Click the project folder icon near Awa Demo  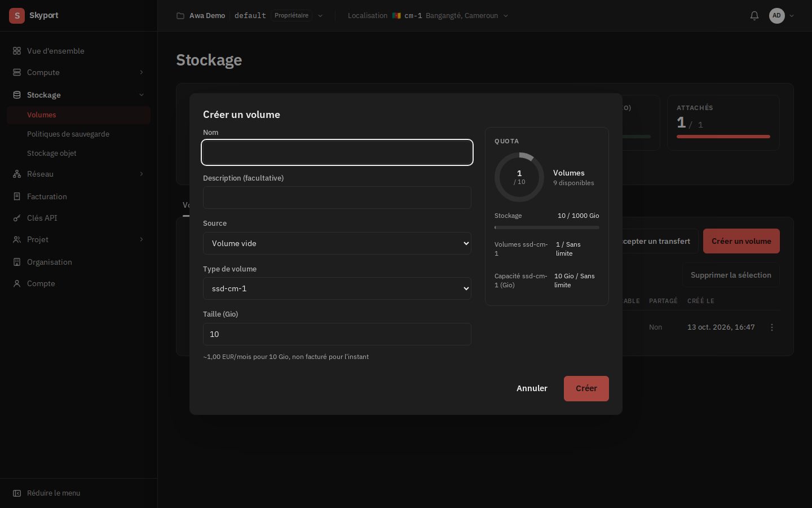pos(180,16)
